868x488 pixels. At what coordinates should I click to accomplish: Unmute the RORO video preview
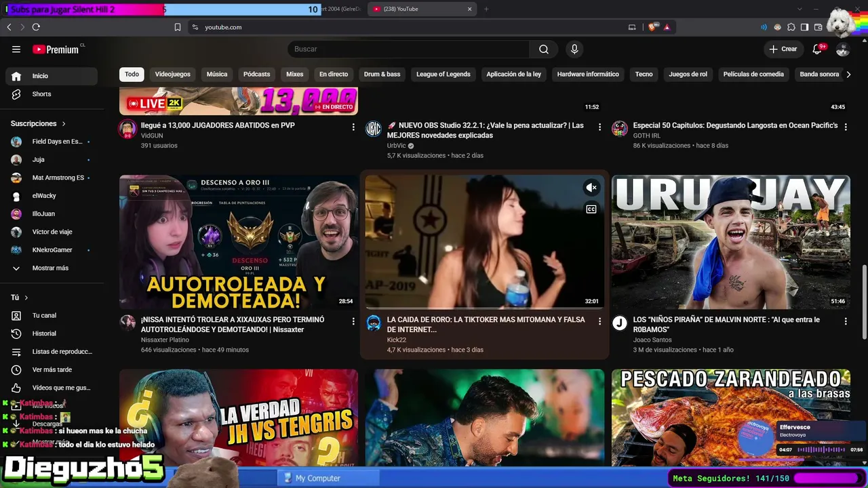[591, 188]
